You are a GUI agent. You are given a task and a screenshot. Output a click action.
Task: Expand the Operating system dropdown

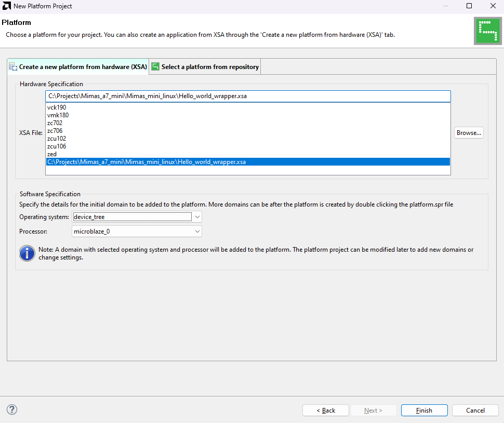pyautogui.click(x=197, y=217)
